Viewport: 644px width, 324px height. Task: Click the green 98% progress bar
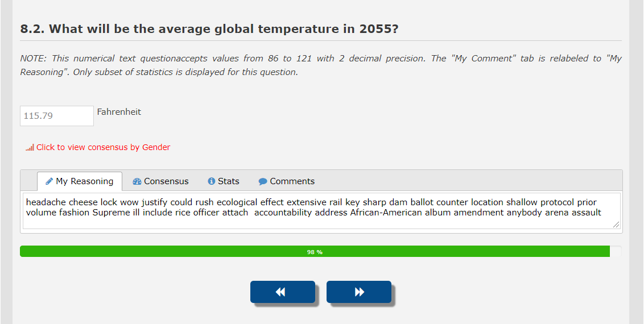click(315, 251)
